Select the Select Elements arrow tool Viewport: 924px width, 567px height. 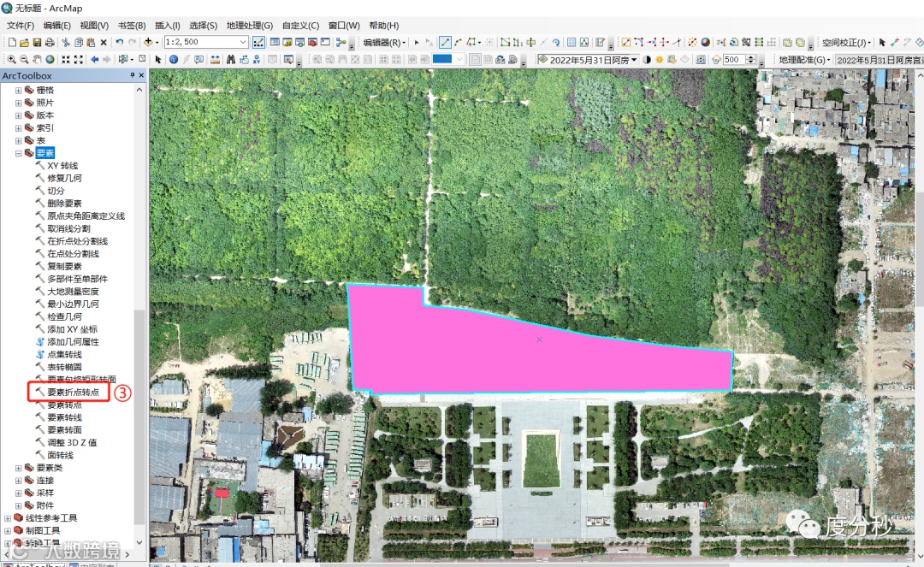(x=158, y=60)
